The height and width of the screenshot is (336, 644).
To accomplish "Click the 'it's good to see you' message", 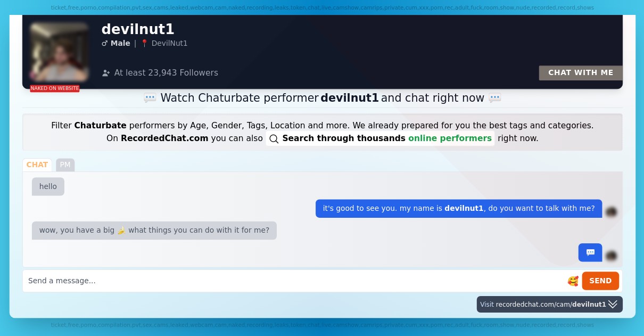I will 459,209.
